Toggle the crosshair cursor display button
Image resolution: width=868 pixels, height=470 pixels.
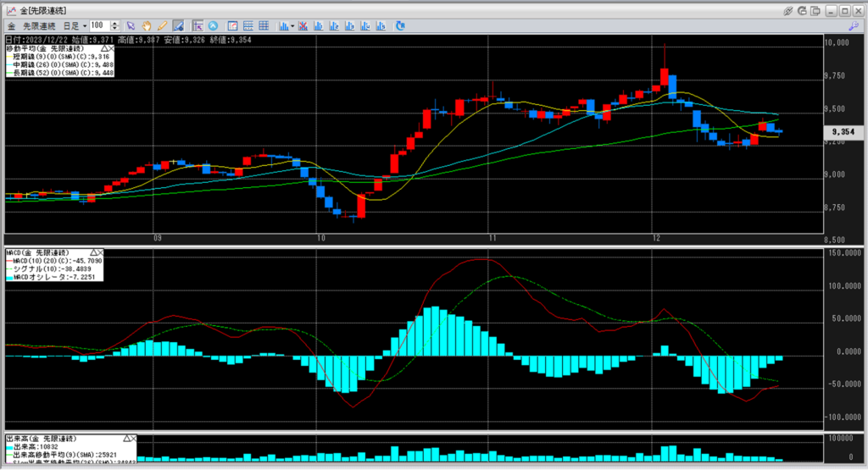[x=198, y=25]
